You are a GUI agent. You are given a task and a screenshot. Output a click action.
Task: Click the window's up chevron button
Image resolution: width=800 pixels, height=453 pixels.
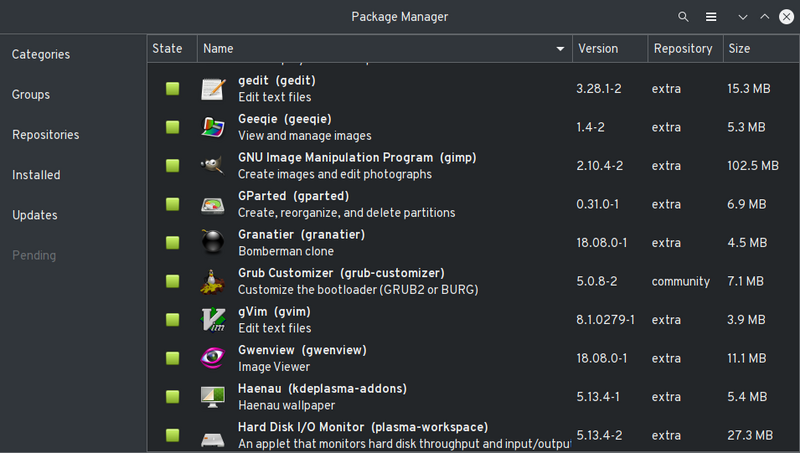click(x=764, y=17)
